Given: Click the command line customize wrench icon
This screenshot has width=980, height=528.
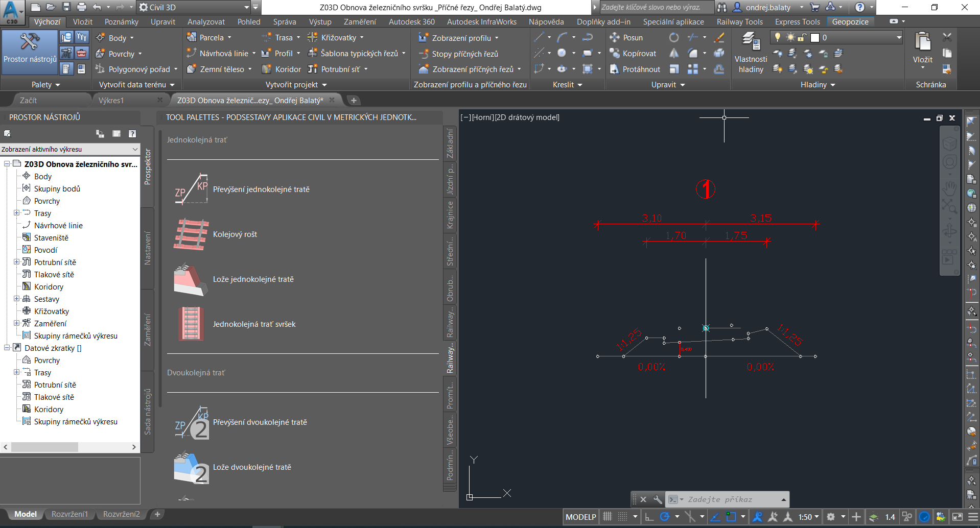Looking at the screenshot, I should click(658, 499).
